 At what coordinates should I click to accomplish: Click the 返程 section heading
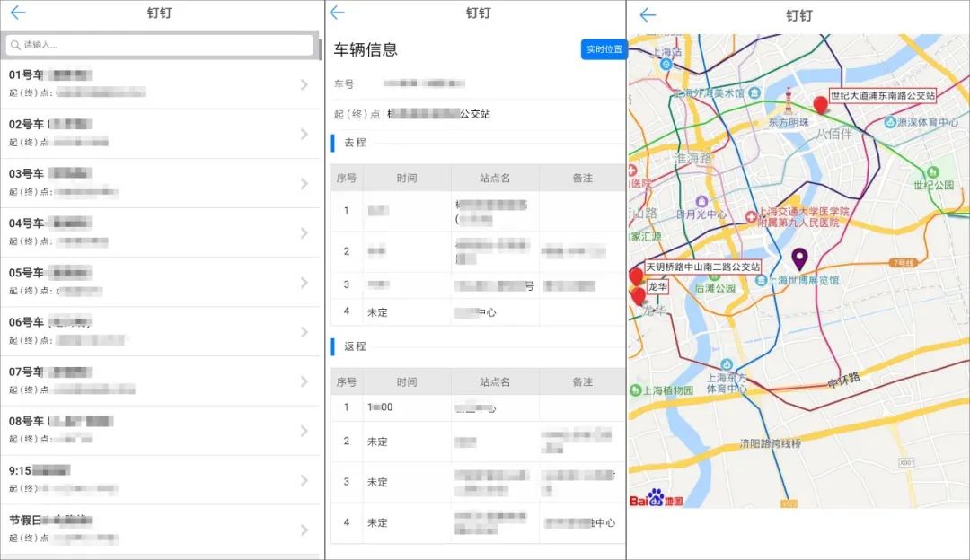coord(355,346)
